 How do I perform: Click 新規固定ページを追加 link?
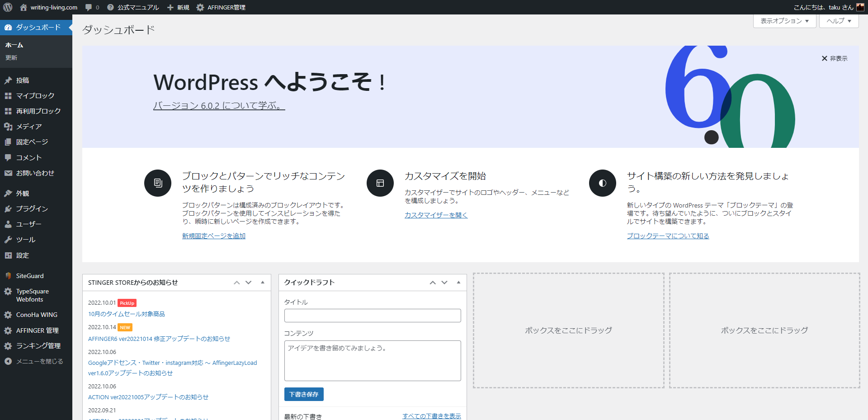(214, 236)
